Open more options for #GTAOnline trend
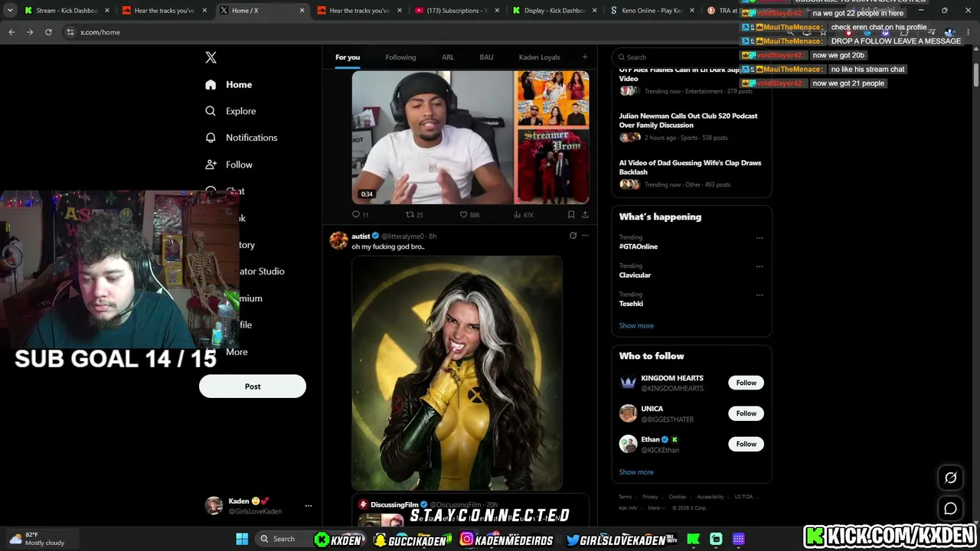This screenshot has width=980, height=551. pos(759,238)
